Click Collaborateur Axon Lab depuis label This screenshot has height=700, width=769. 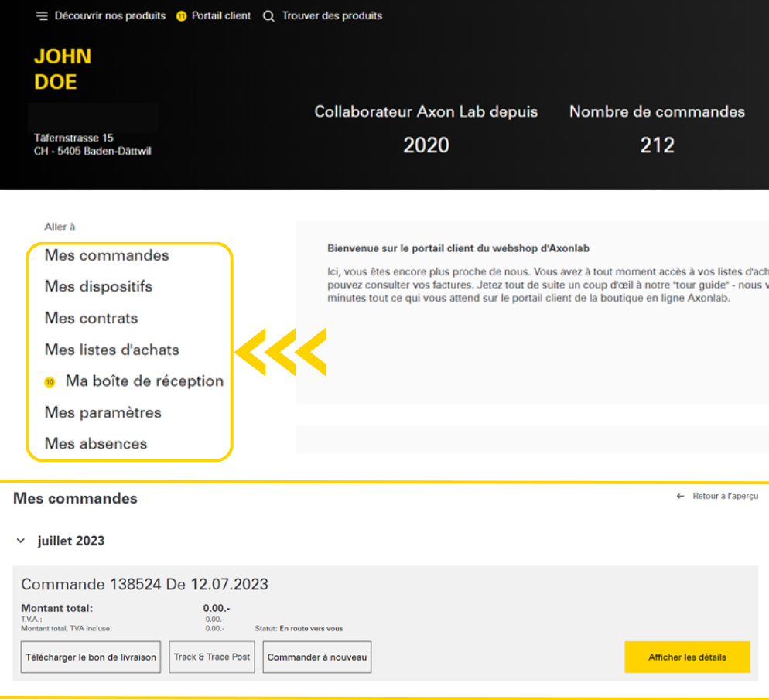(426, 111)
